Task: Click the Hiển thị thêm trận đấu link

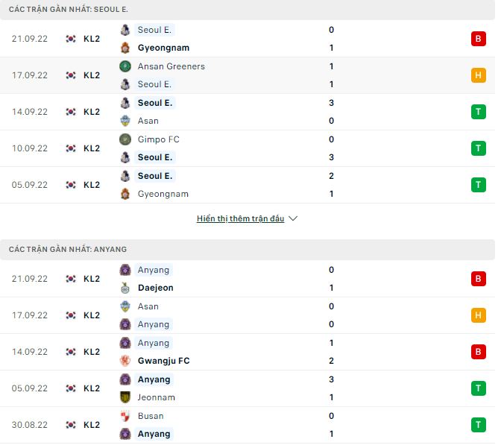Action: click(x=241, y=218)
